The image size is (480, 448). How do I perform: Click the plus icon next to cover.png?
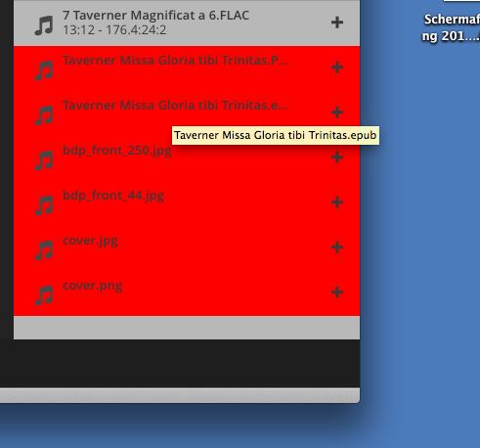[x=337, y=292]
